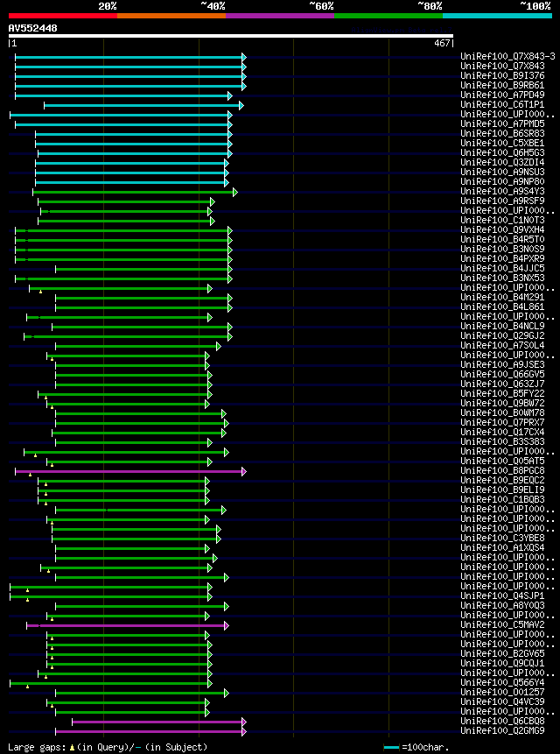Viewport: 560px width, 754px height.
Task: Select the UniRef100_B5FY22 label
Action: tap(503, 393)
